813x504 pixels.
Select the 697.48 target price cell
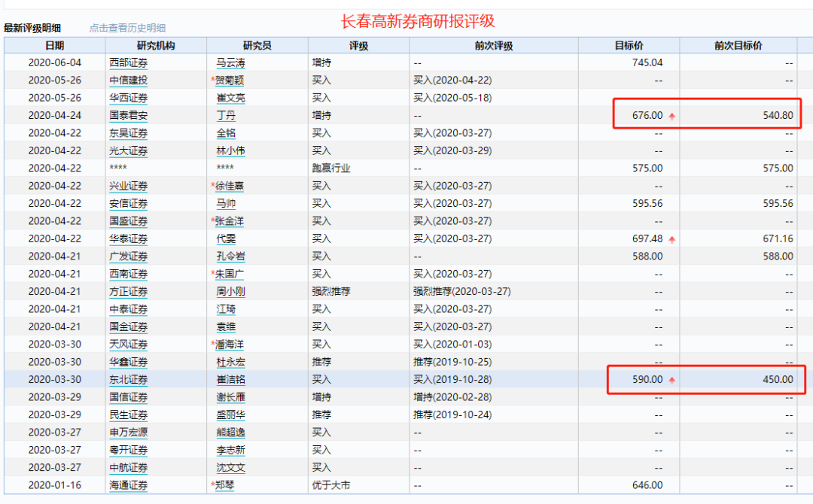[x=647, y=238]
